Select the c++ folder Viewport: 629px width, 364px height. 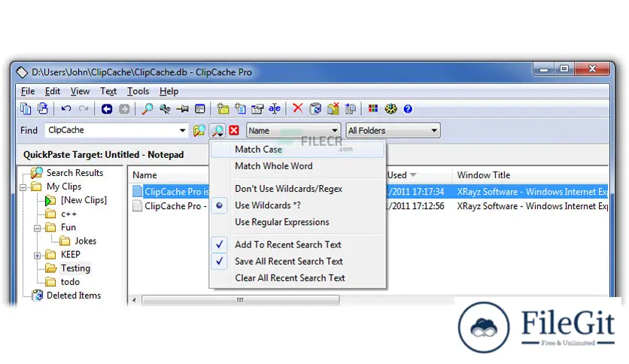pos(68,214)
